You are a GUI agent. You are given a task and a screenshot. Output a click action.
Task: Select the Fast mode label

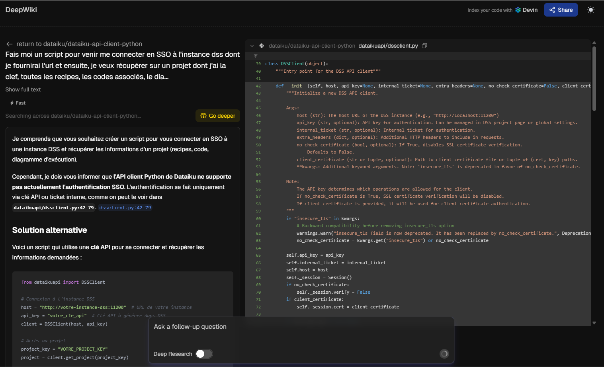[x=18, y=103]
